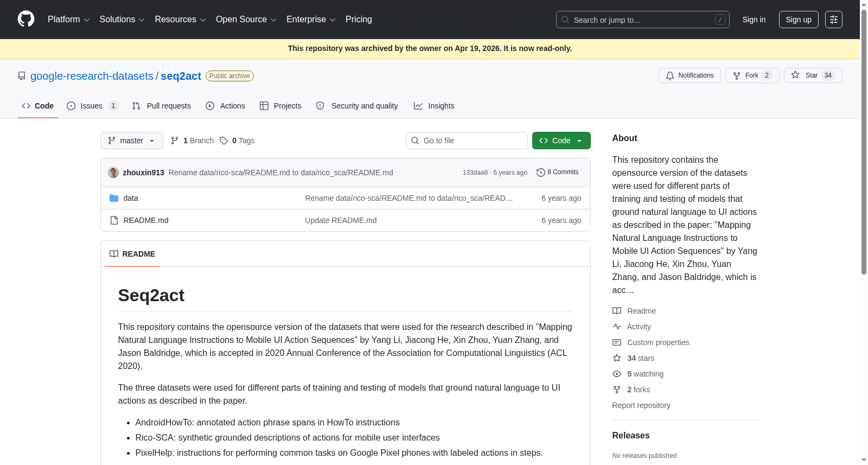The image size is (868, 465).
Task: Expand the Enterprise menu
Action: click(311, 20)
